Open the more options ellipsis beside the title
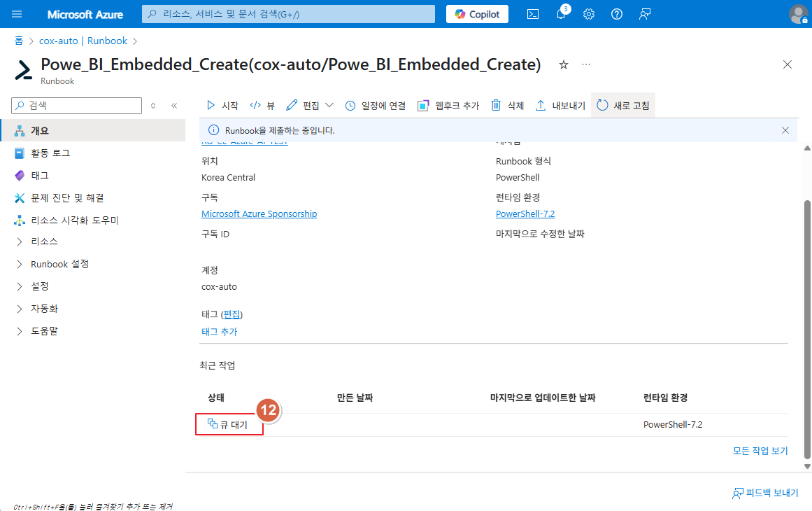Screen dimensions: 812x511 pyautogui.click(x=586, y=65)
